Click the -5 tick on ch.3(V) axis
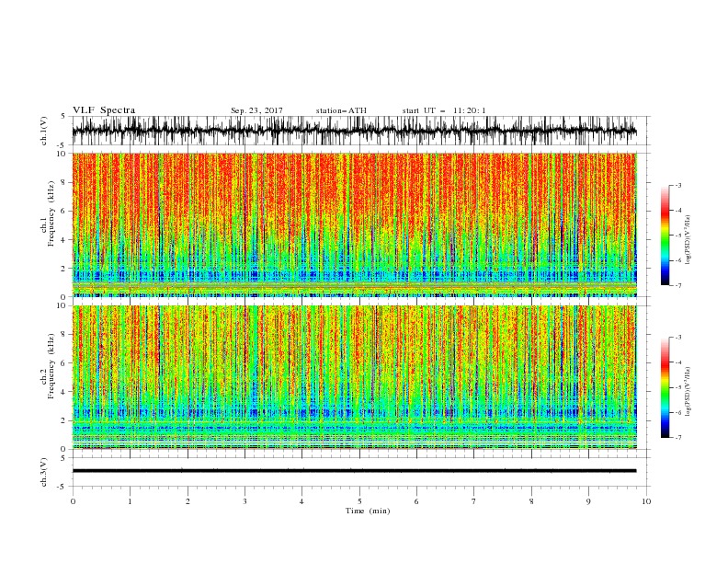Viewport: 728px width, 563px height. point(63,487)
